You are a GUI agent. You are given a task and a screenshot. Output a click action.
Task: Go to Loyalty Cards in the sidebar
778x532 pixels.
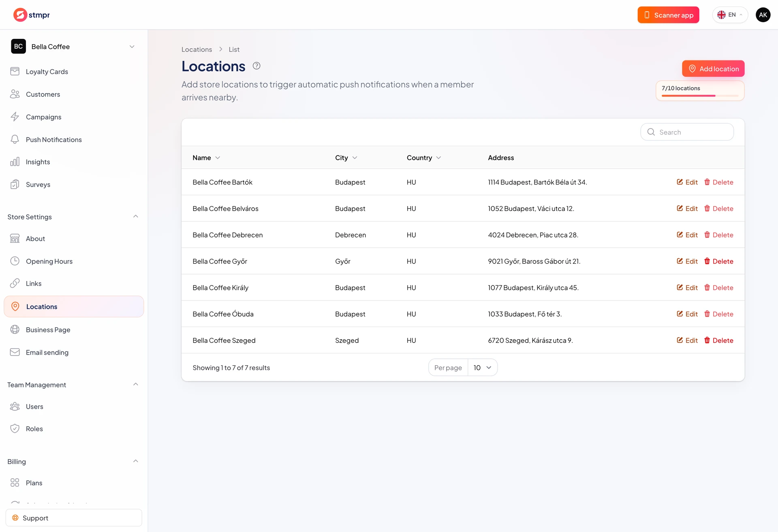74,72
